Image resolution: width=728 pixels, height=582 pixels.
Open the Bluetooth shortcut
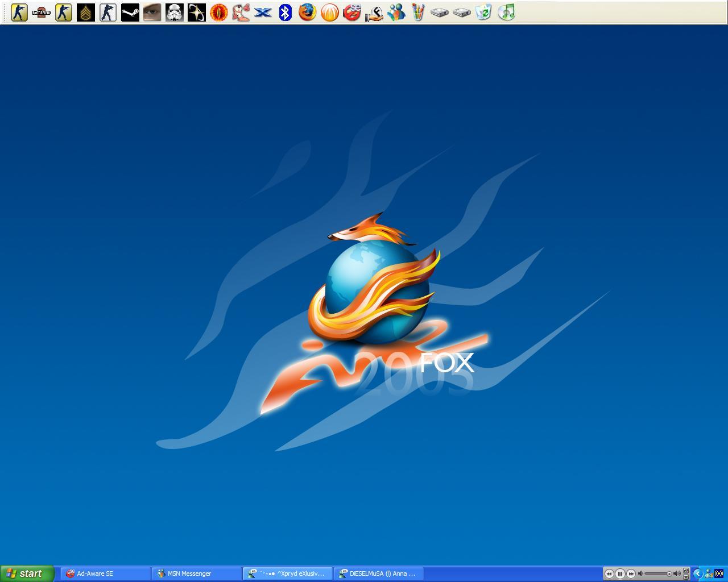(285, 13)
